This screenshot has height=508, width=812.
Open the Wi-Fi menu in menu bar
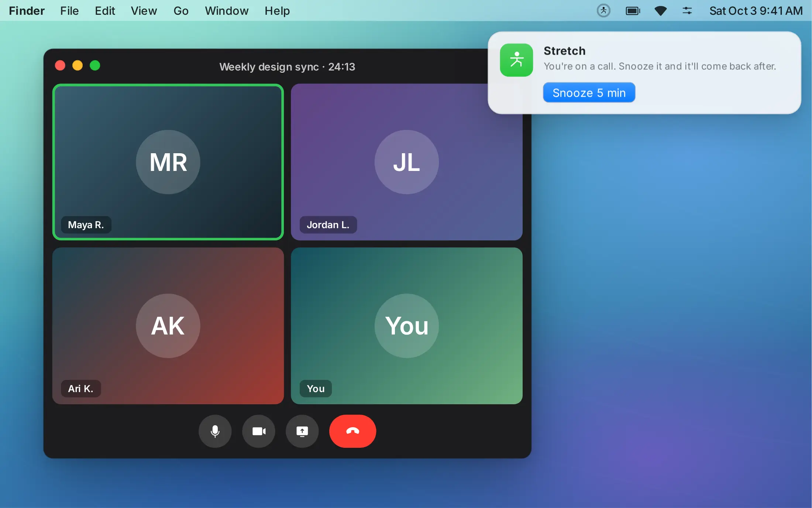pyautogui.click(x=660, y=11)
